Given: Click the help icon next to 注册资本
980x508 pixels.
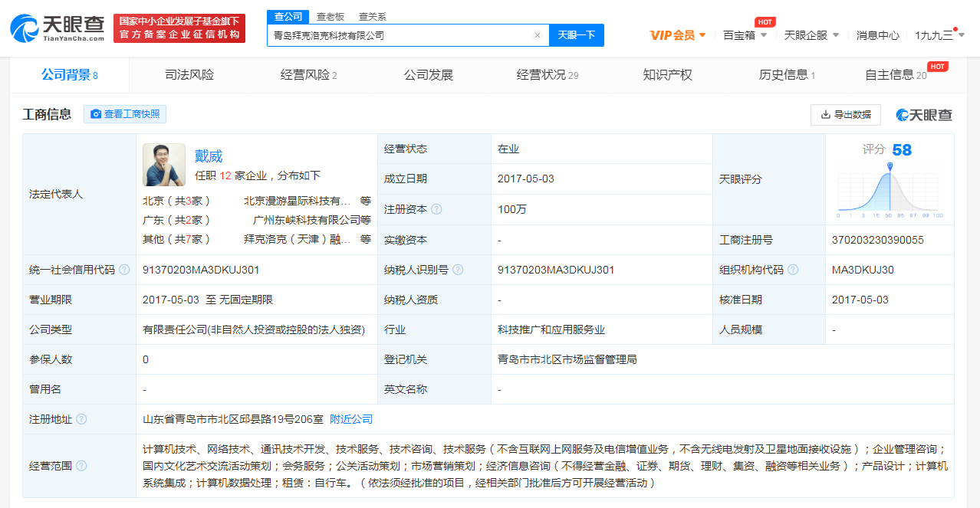Looking at the screenshot, I should point(436,209).
